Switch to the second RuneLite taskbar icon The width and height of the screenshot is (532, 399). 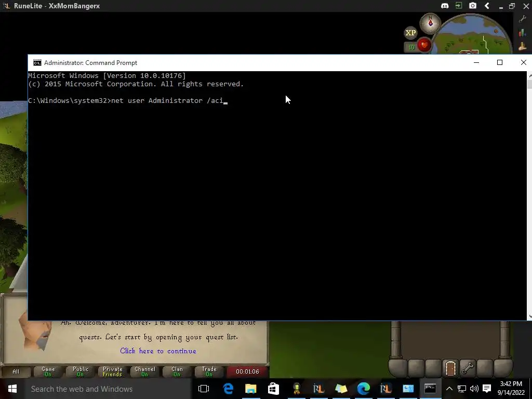coord(386,389)
